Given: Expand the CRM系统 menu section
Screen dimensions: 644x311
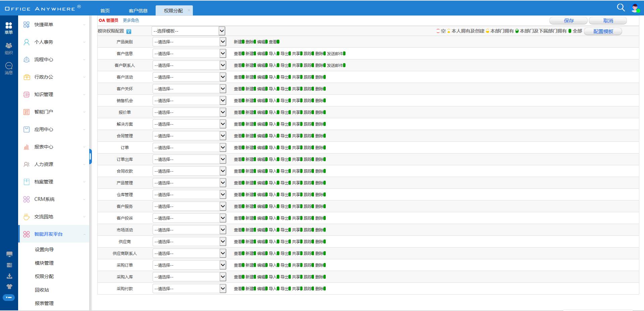Looking at the screenshot, I should (54, 199).
